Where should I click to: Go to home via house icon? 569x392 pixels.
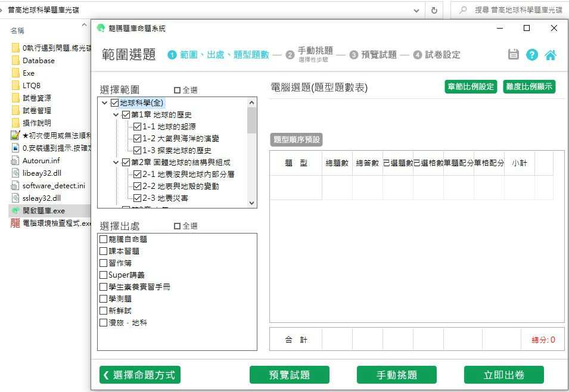[x=550, y=55]
